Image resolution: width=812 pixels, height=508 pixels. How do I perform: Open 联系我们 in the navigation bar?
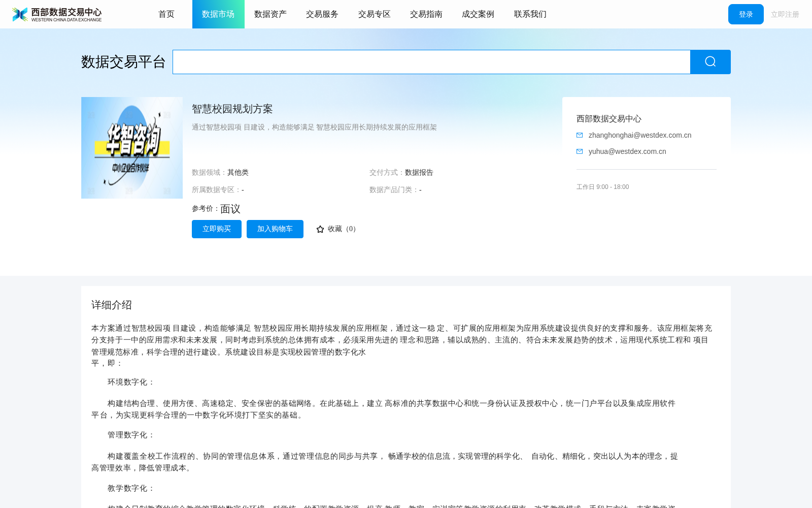pos(530,14)
